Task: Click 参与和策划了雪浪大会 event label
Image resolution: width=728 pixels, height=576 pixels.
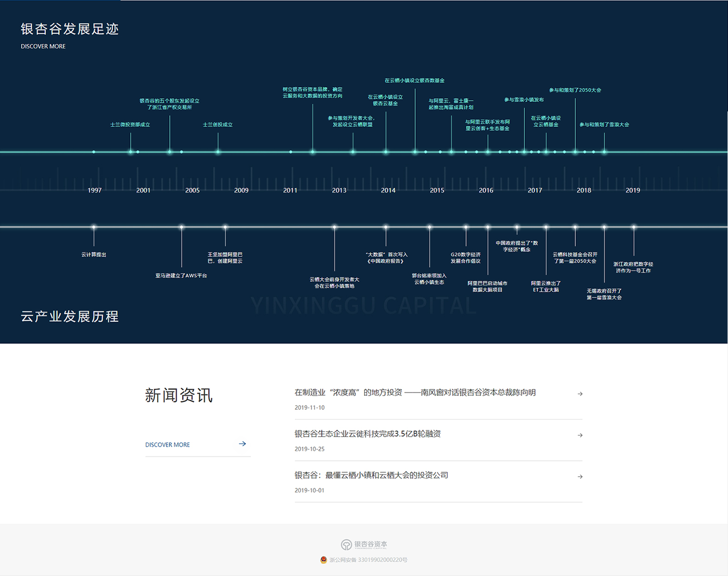Action: click(x=604, y=124)
